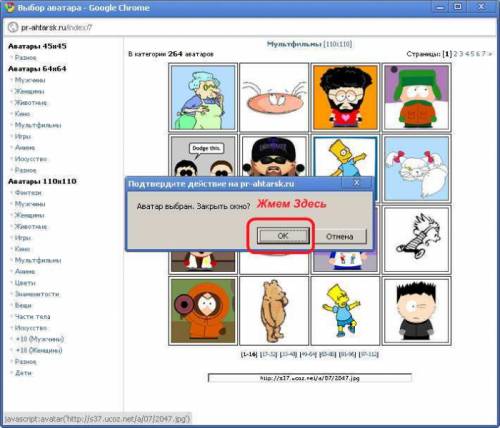The height and width of the screenshot is (428, 500).
Task: Open the Вещи category
Action: (23, 305)
